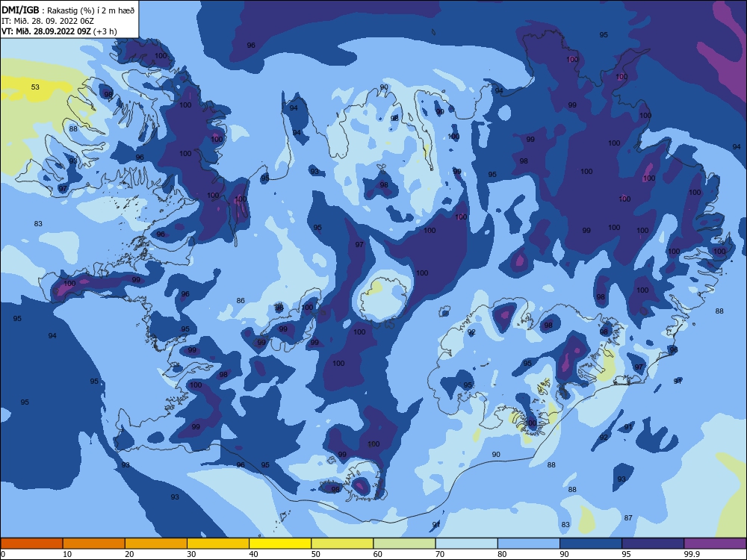Click the humidity value 86 on the map
The height and width of the screenshot is (560, 747).
(241, 300)
